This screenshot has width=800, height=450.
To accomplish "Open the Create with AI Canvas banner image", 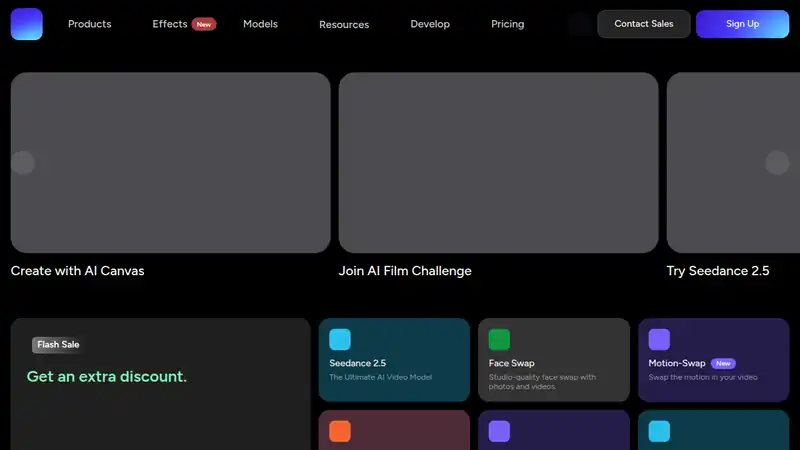I will tap(170, 162).
